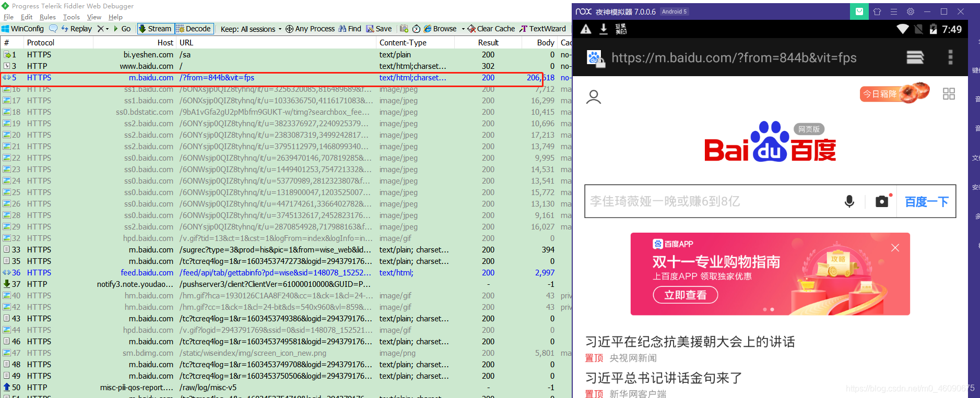Open the View menu

point(94,17)
